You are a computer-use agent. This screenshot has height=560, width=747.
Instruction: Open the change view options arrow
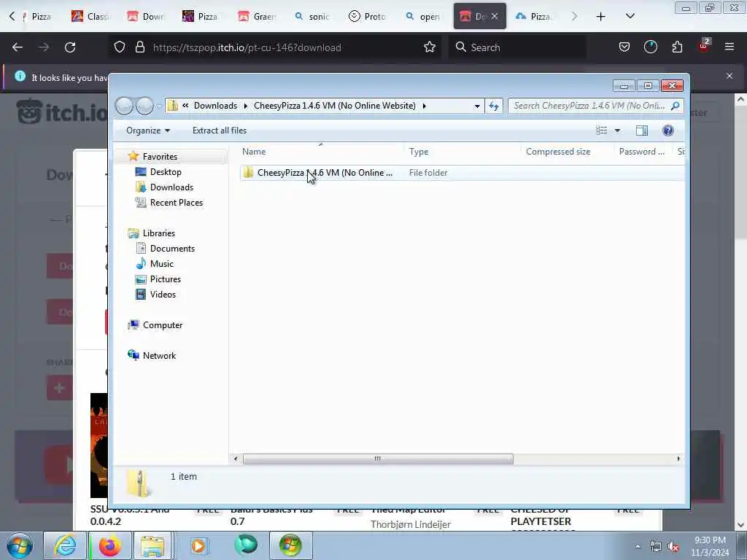617,131
